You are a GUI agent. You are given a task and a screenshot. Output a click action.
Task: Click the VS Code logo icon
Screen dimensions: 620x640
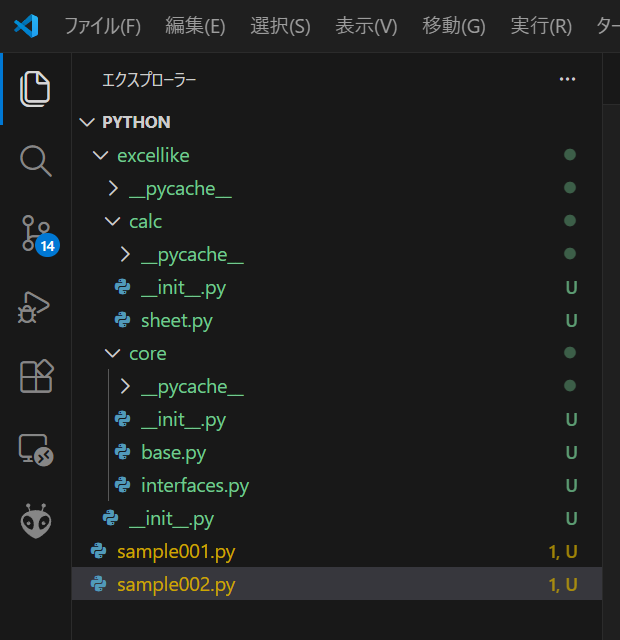26,26
